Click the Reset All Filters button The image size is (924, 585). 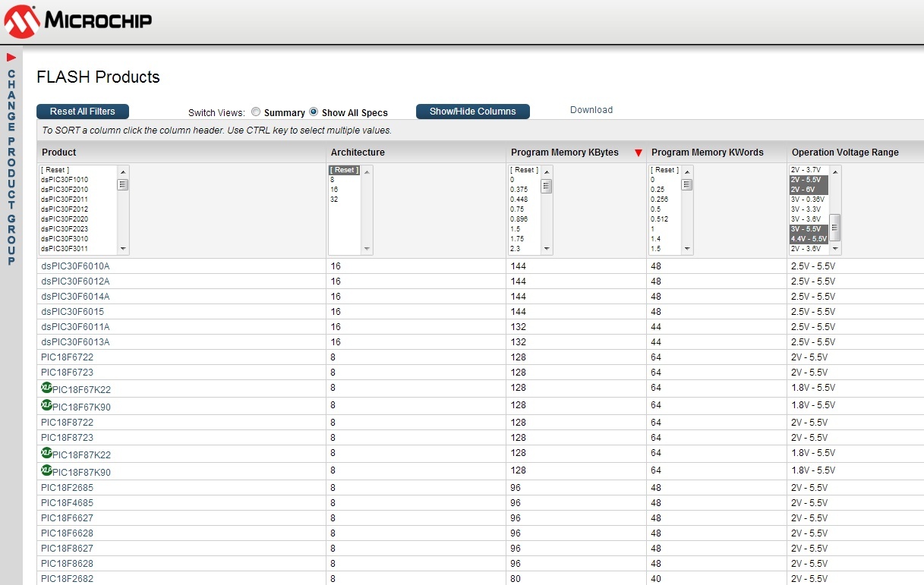tap(83, 112)
